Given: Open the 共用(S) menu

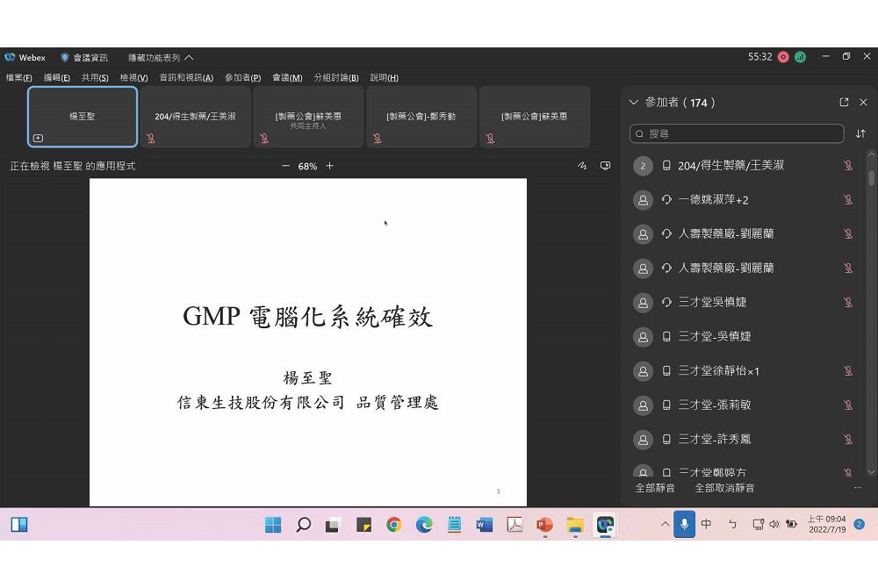Looking at the screenshot, I should (95, 78).
